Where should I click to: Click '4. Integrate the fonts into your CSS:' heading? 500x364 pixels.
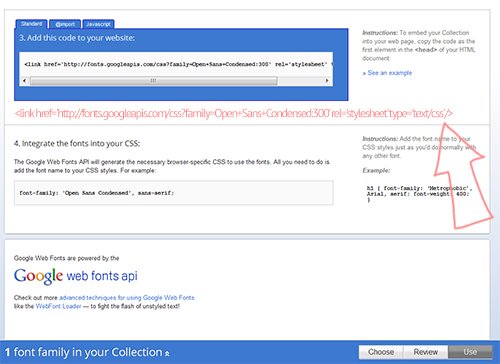point(77,144)
